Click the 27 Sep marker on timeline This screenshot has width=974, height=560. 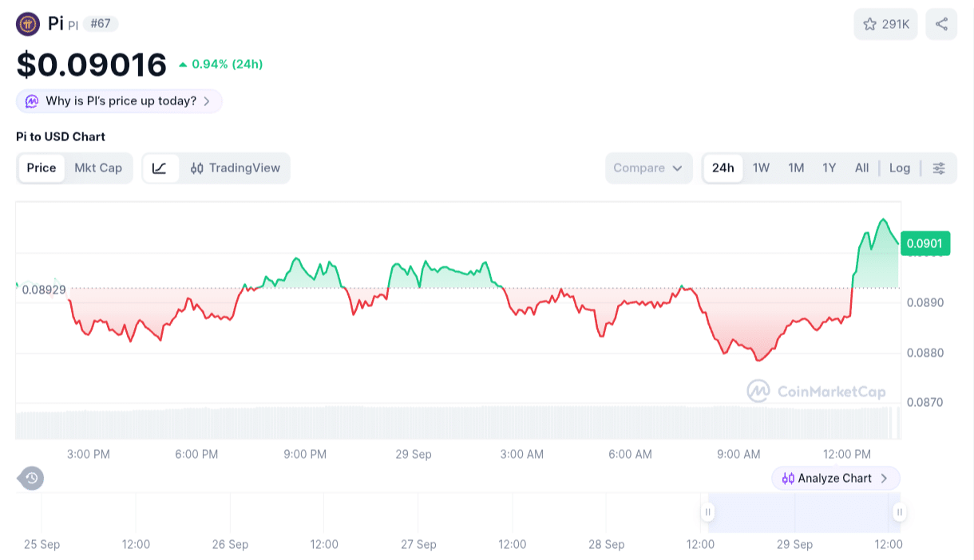coord(418,545)
